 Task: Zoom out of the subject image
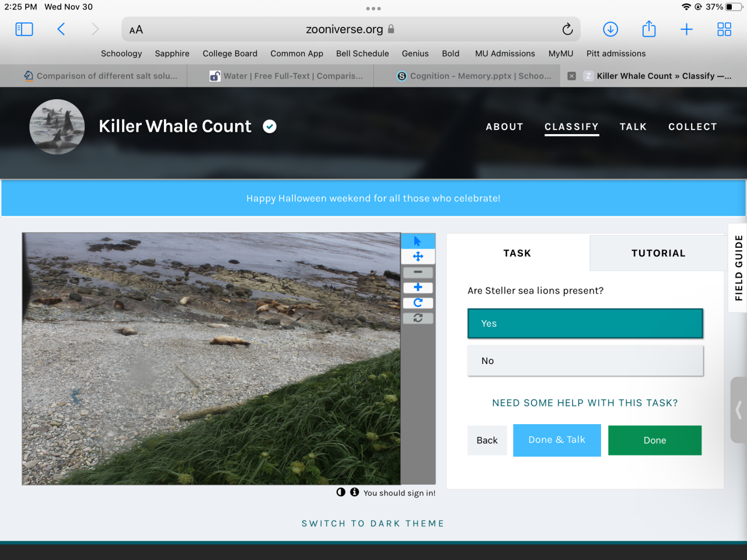pos(418,272)
